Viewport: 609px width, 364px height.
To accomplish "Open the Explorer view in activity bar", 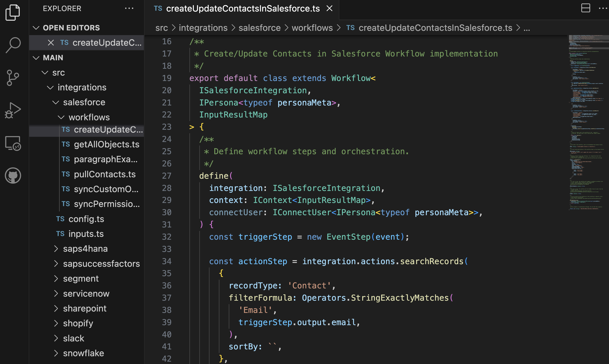I will (13, 12).
